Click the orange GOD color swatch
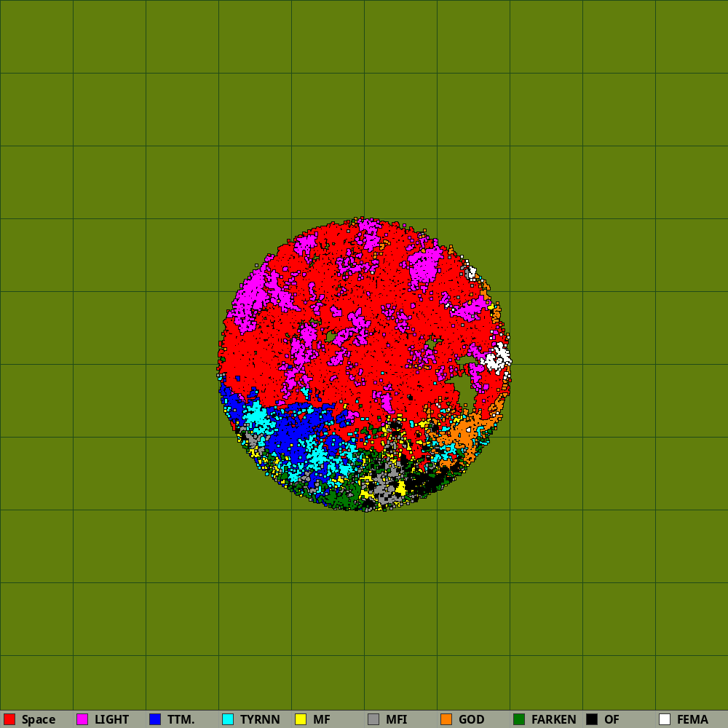 (x=446, y=719)
